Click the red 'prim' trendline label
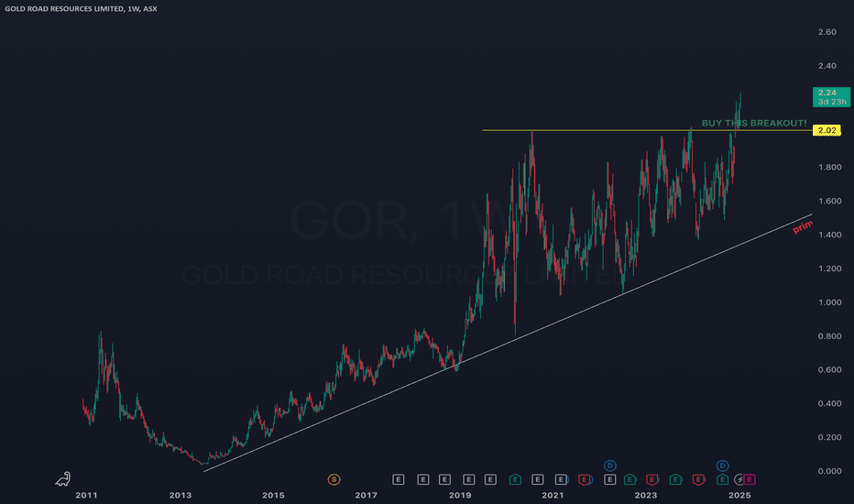 (x=803, y=227)
